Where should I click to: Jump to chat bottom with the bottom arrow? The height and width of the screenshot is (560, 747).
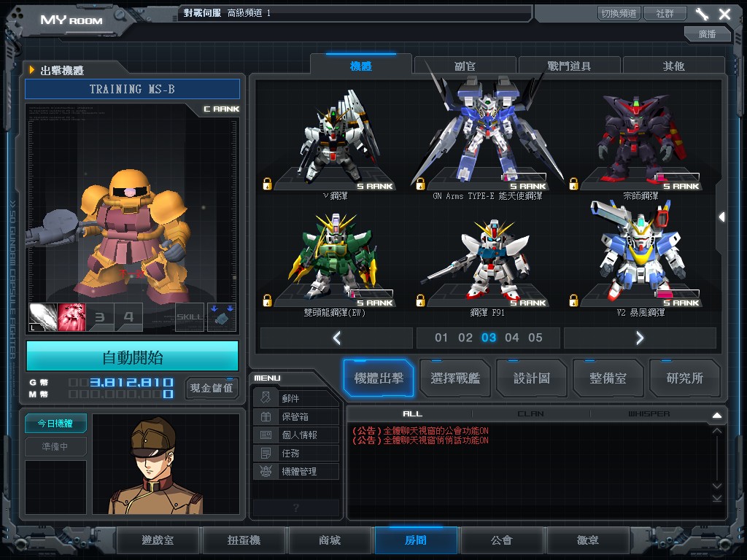(716, 498)
